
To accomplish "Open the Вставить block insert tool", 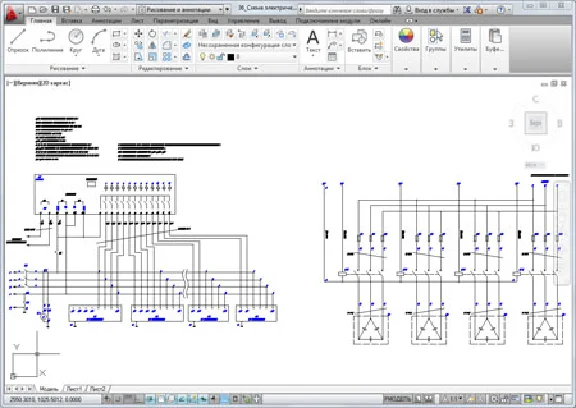I will coord(359,41).
